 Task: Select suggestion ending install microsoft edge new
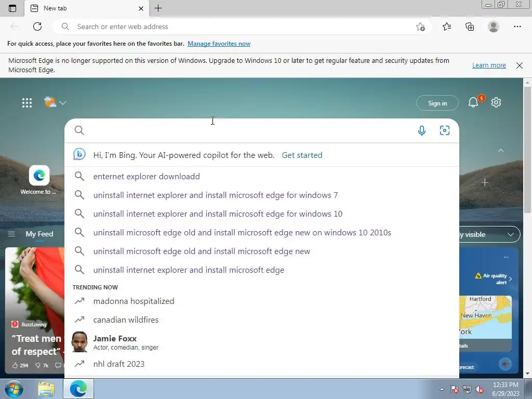click(262, 251)
